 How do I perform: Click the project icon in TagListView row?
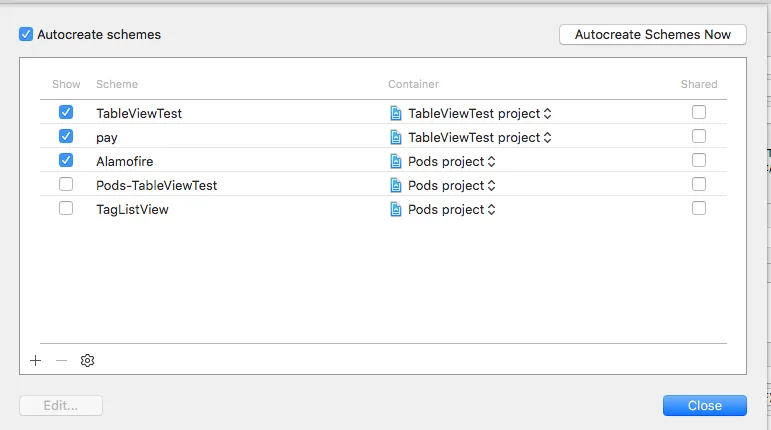coord(396,209)
